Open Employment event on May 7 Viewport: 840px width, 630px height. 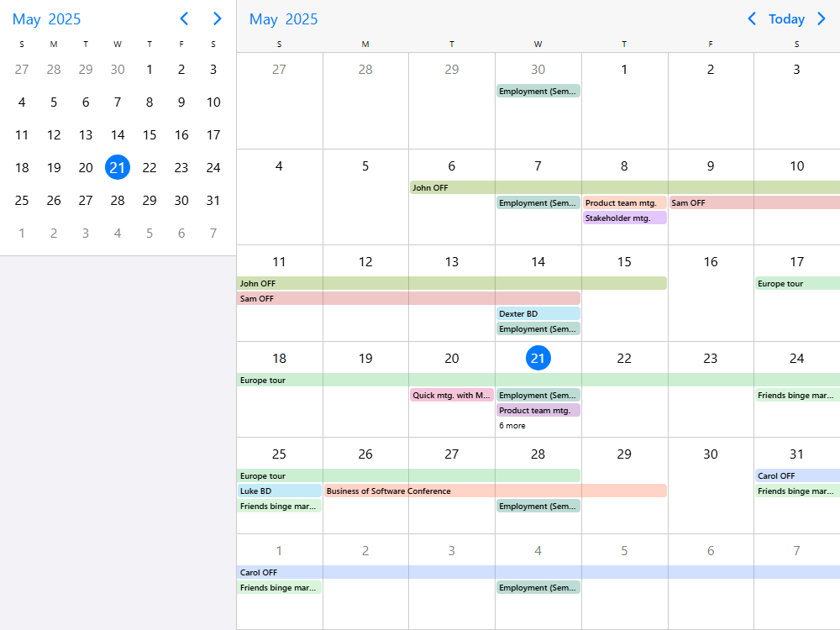[x=538, y=202]
